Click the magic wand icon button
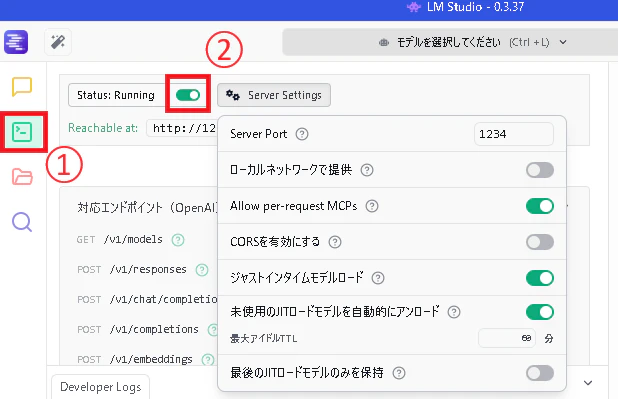The image size is (618, 399). click(58, 42)
